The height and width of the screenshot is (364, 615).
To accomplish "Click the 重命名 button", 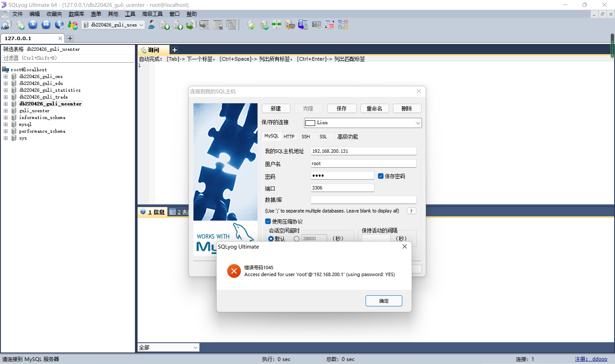I will tap(374, 108).
